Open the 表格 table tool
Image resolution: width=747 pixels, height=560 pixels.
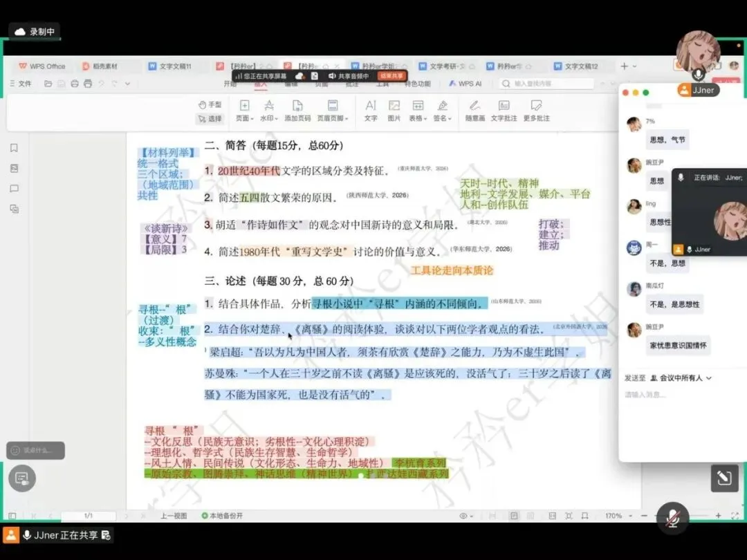coord(418,111)
